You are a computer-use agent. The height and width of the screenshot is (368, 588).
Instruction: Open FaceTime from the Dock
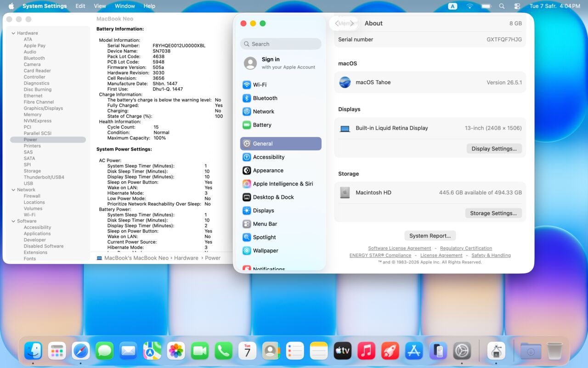[x=200, y=351]
